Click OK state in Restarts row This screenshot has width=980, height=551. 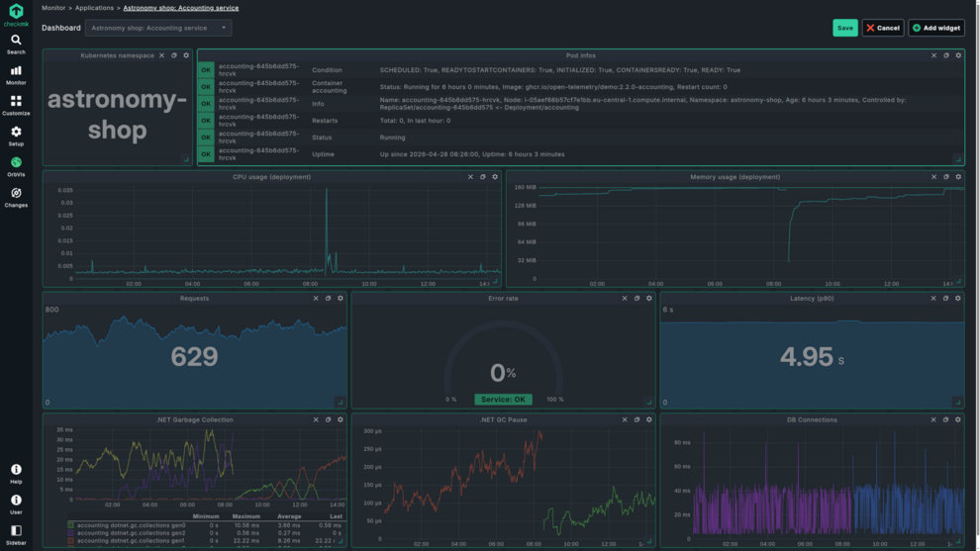pos(206,121)
